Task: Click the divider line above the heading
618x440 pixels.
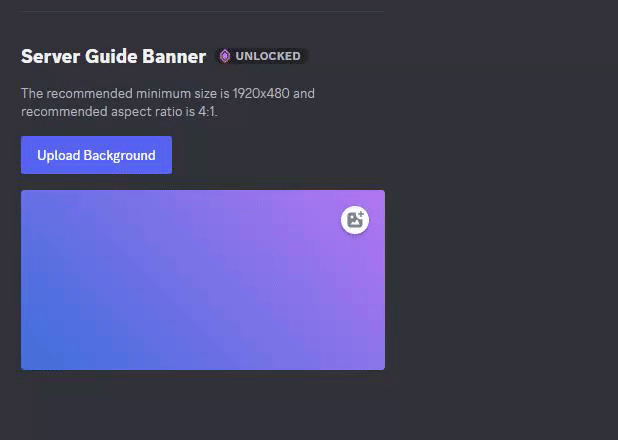Action: point(202,11)
